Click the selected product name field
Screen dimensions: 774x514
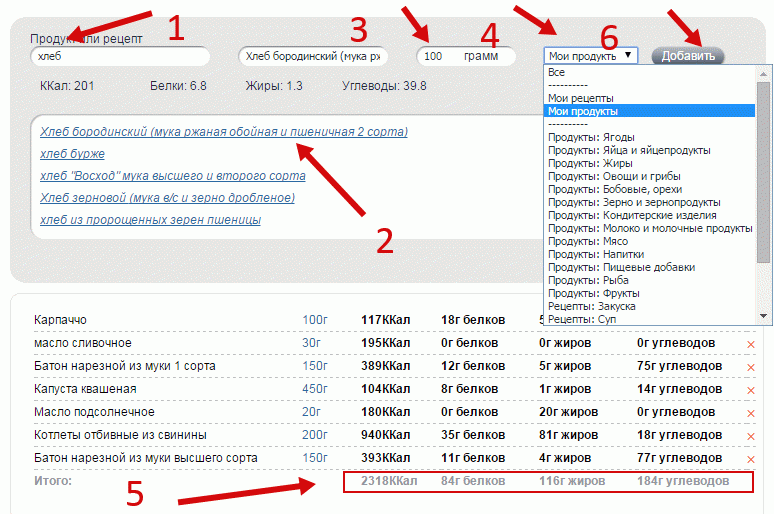(314, 57)
